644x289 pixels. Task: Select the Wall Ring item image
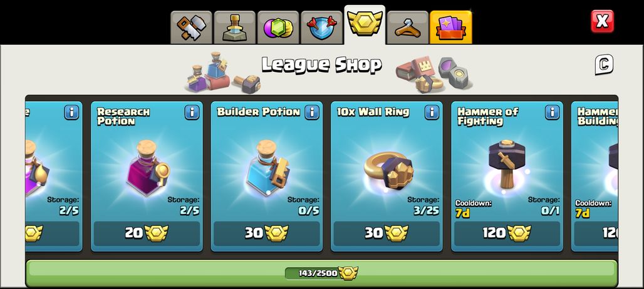tap(388, 171)
